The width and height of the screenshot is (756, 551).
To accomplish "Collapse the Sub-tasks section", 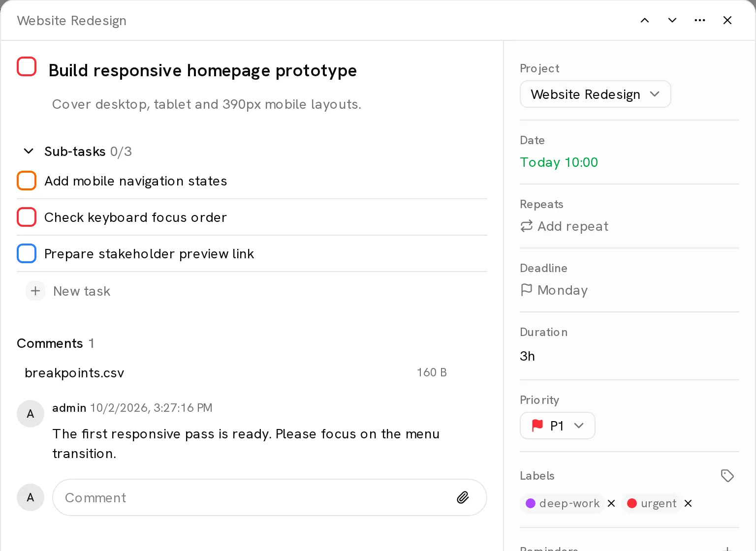I will pos(29,151).
